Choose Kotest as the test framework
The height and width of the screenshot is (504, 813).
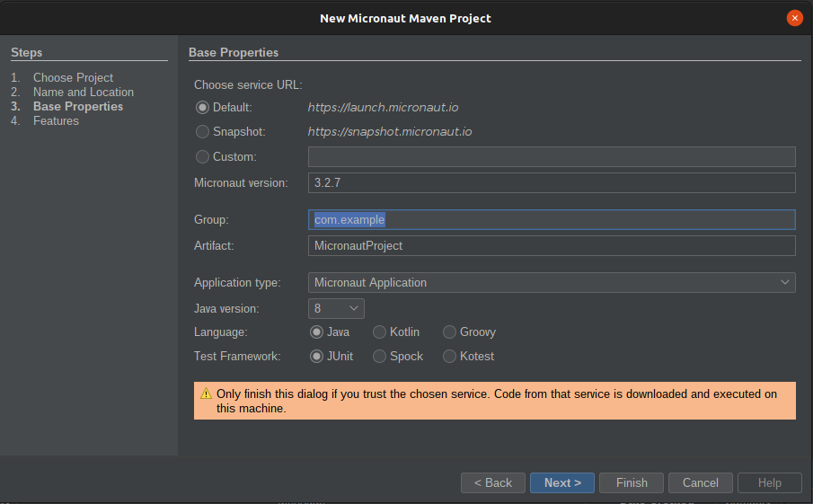[450, 357]
